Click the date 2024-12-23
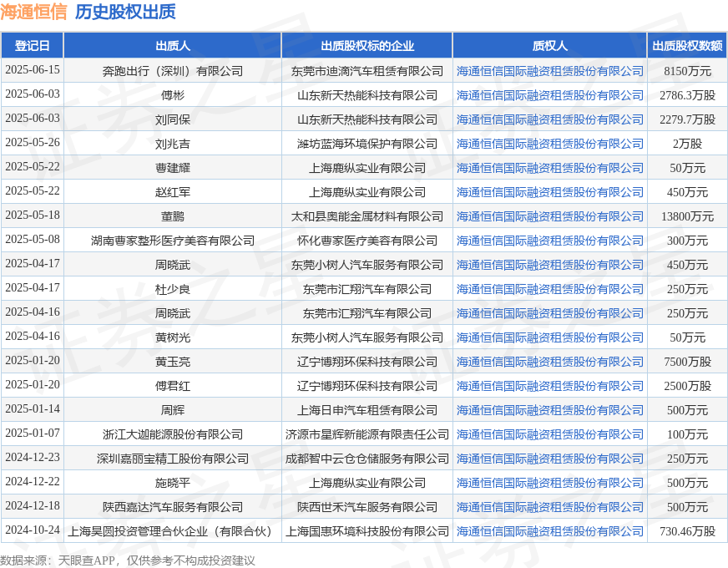This screenshot has width=728, height=568. coord(33,457)
